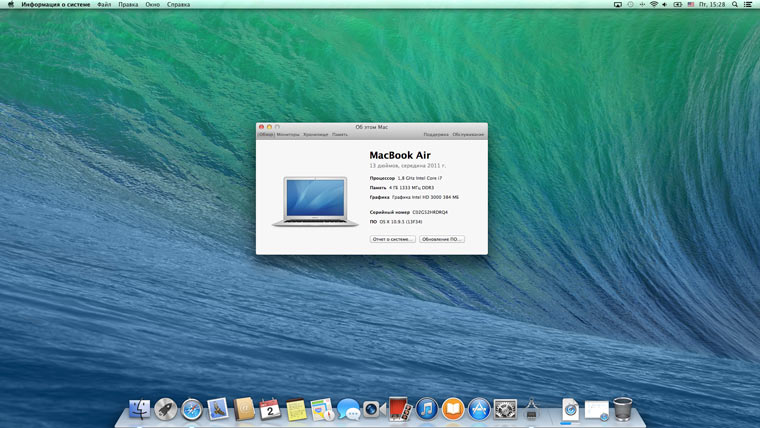Click the Графика Intel HD 3000 line
The height and width of the screenshot is (428, 760).
coord(414,197)
